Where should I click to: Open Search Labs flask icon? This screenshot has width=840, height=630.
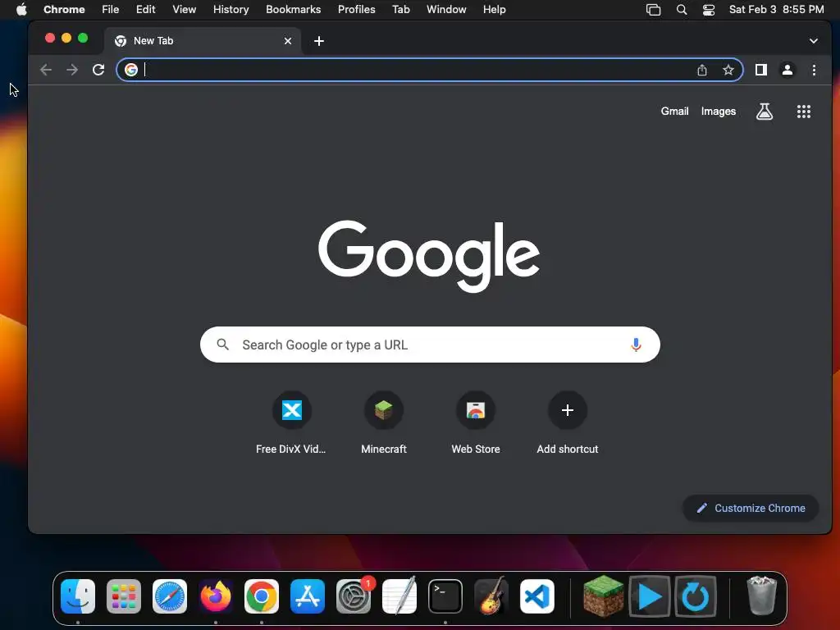coord(765,112)
